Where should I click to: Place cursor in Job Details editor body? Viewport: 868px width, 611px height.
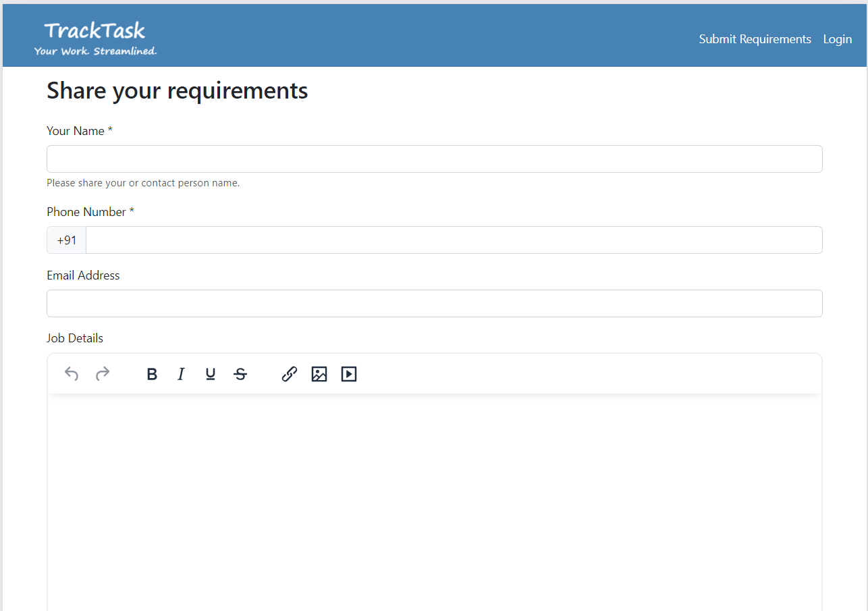[x=434, y=500]
